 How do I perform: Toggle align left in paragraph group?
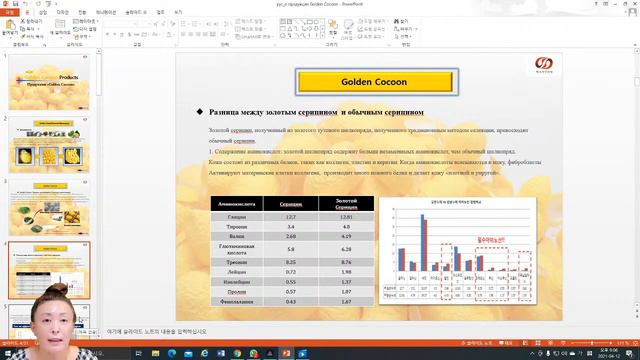click(x=183, y=35)
